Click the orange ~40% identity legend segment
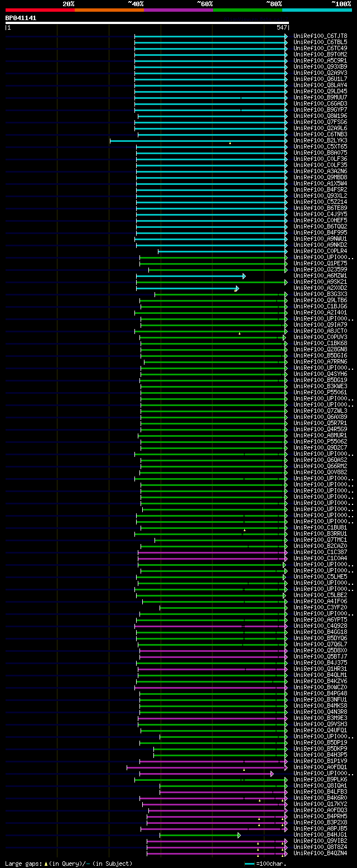 tap(109, 10)
